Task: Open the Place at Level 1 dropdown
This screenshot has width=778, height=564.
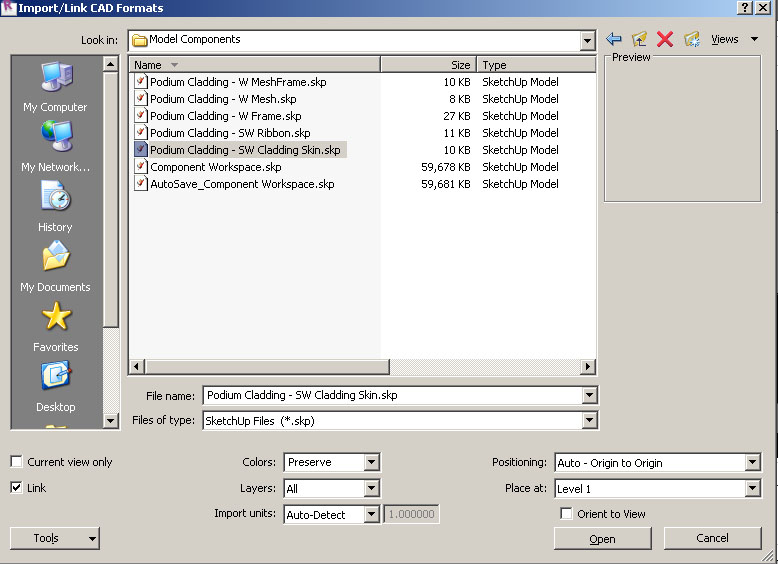Action: point(752,488)
